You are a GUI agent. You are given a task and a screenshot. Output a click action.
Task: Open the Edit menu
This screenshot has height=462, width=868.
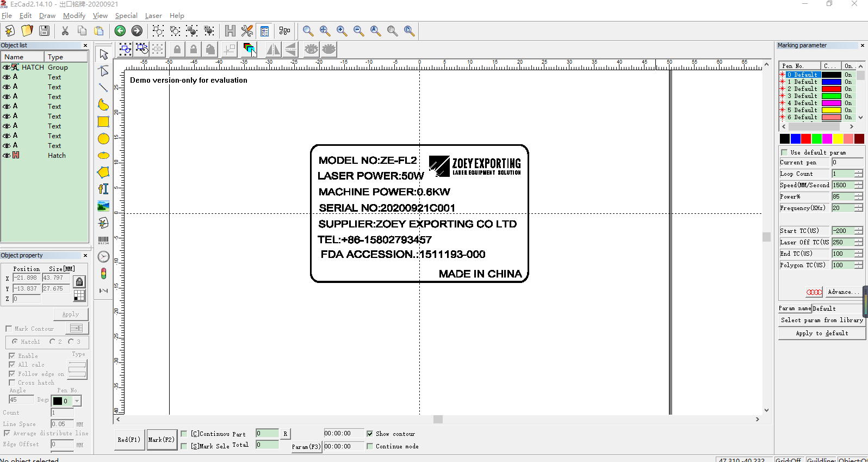[x=26, y=15]
